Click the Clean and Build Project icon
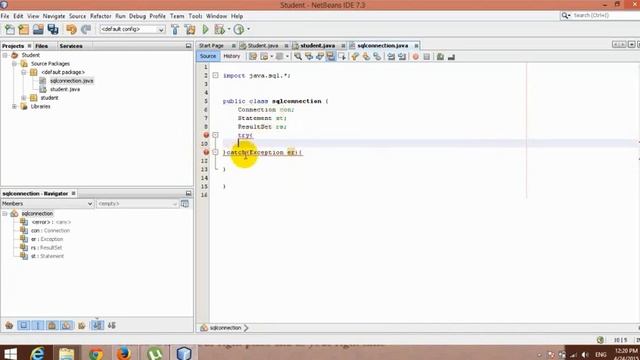This screenshot has height=360, width=640. click(190, 29)
